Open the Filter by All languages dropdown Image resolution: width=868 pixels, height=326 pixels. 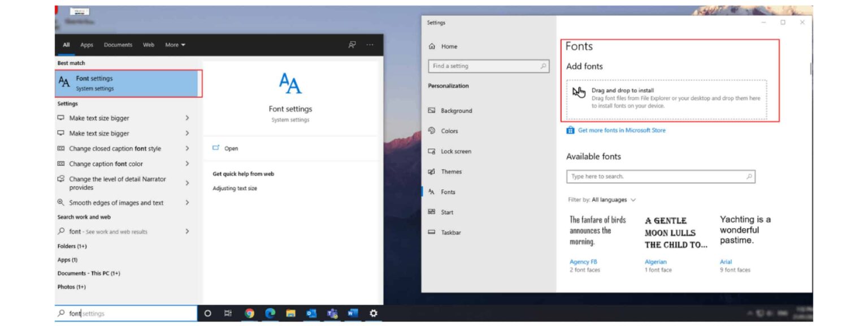(602, 200)
